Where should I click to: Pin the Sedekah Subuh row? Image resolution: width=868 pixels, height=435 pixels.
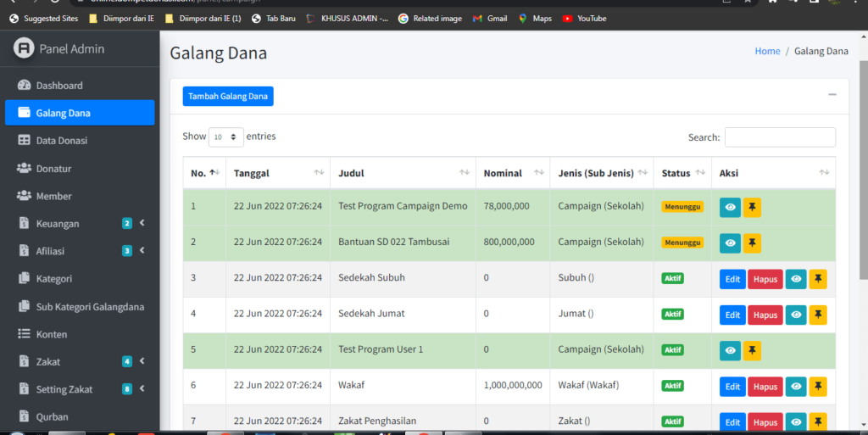pos(817,279)
